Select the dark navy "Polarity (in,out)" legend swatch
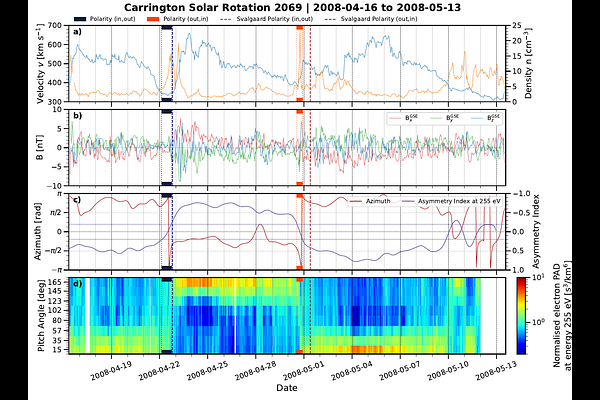This screenshot has height=400, width=600. (79, 19)
